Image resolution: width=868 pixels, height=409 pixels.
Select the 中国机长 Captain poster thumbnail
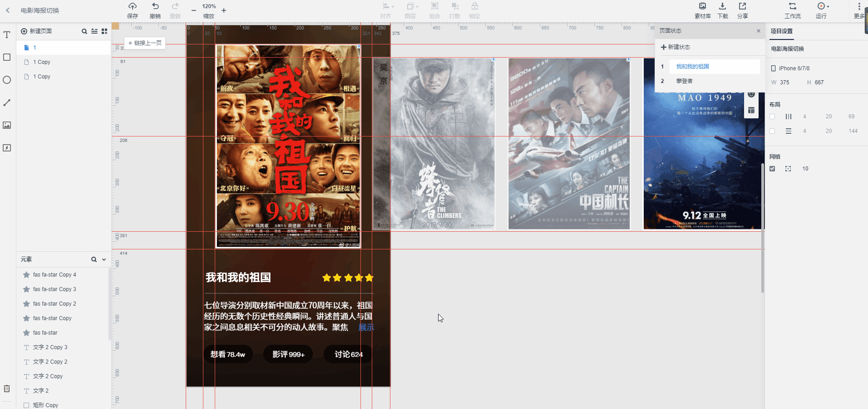(569, 143)
